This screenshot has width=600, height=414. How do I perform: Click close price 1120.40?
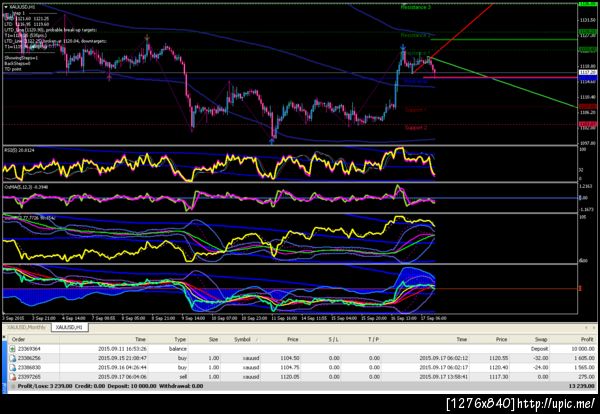(x=498, y=367)
